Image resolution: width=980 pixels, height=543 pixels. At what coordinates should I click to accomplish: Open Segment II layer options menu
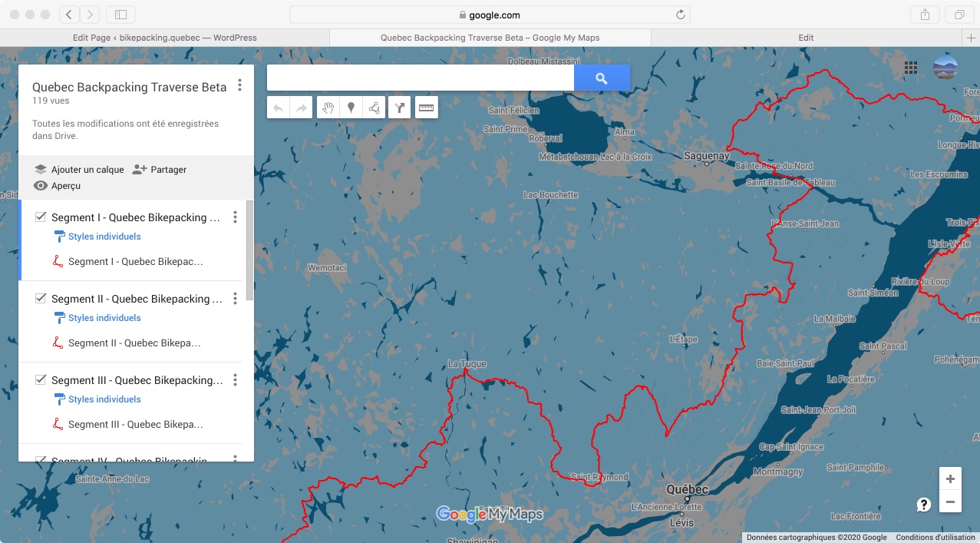coord(235,299)
